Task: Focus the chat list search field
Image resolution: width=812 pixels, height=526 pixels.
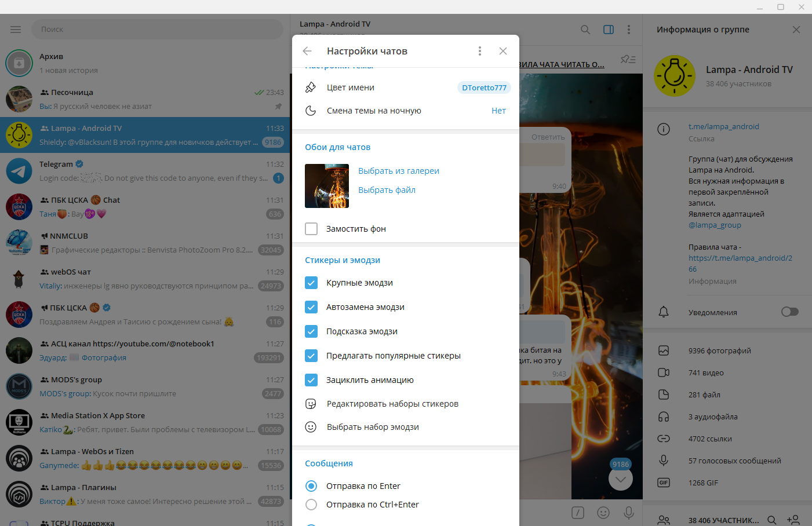Action: [x=158, y=29]
